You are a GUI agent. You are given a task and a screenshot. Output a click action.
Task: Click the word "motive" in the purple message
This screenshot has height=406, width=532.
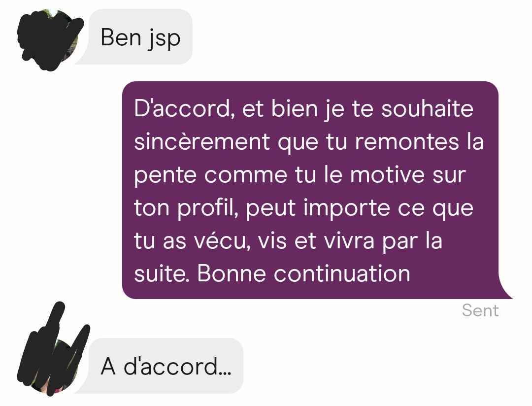[x=387, y=175]
